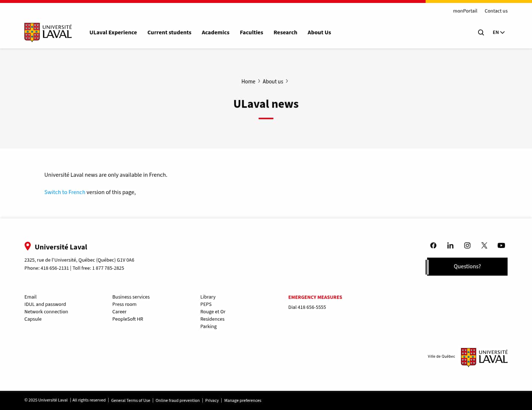Open the Instagram icon
Viewport: 532px width, 410px height.
click(x=467, y=245)
